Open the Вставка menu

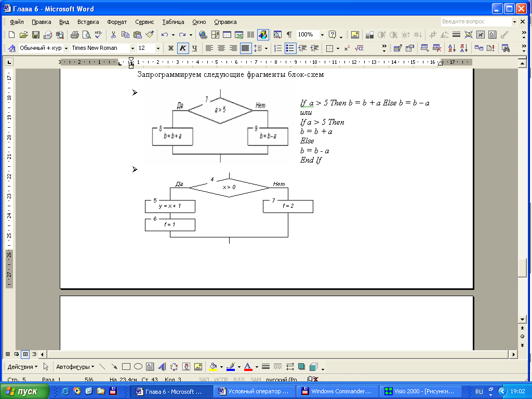coord(88,22)
